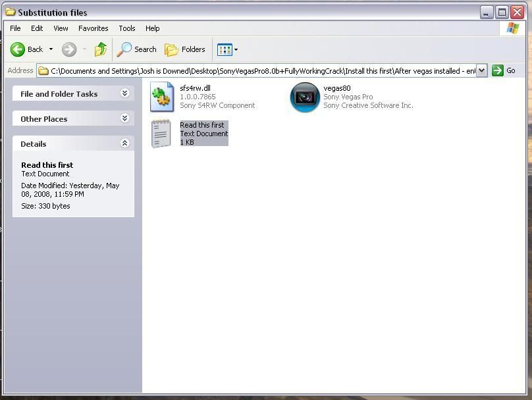Click inside the address path field
Image resolution: width=532 pixels, height=400 pixels.
coord(263,71)
